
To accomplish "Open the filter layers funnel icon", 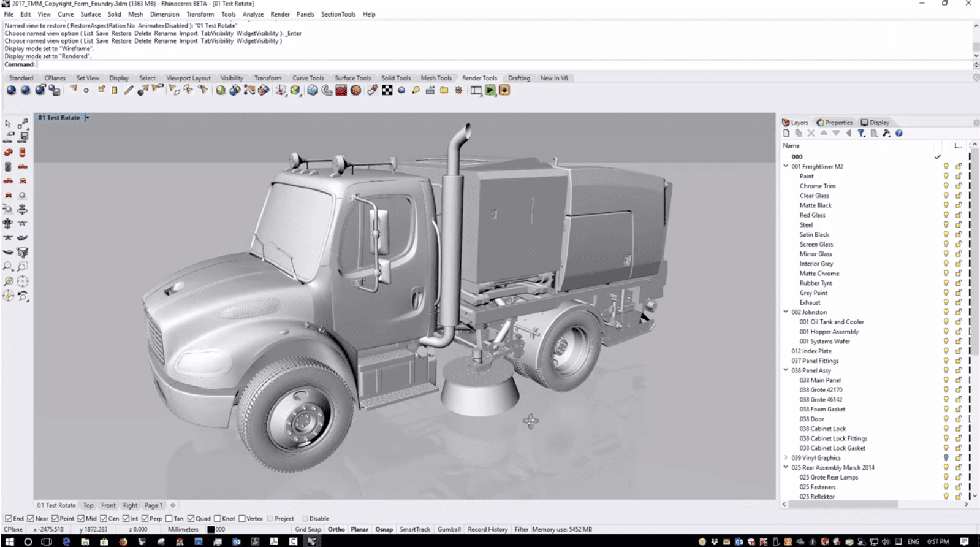I will point(861,133).
